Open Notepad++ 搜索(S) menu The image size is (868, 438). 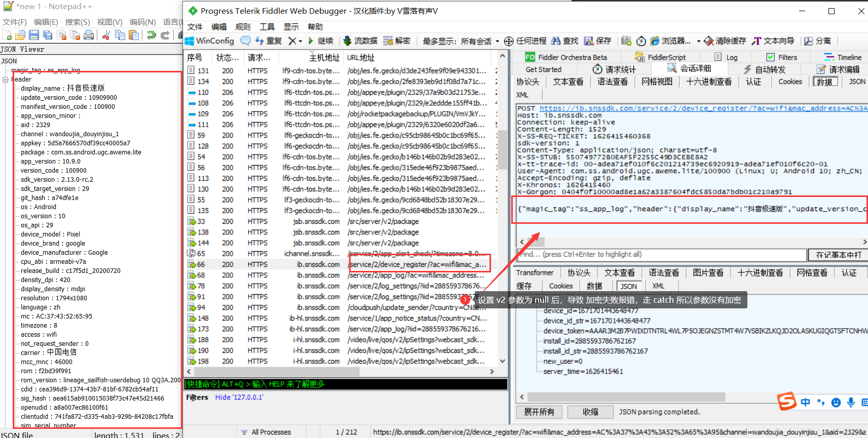(x=78, y=22)
